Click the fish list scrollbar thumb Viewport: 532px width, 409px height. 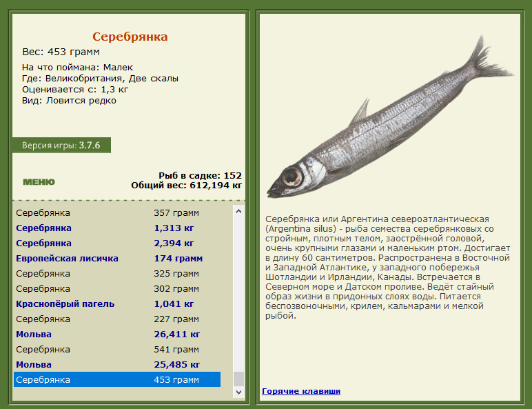point(238,379)
